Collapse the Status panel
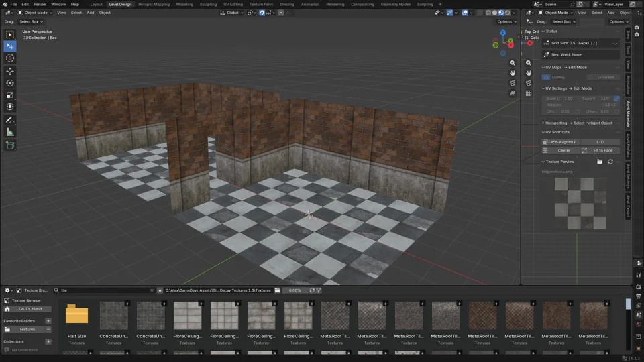Screen dimensions: 644x362 [543, 32]
